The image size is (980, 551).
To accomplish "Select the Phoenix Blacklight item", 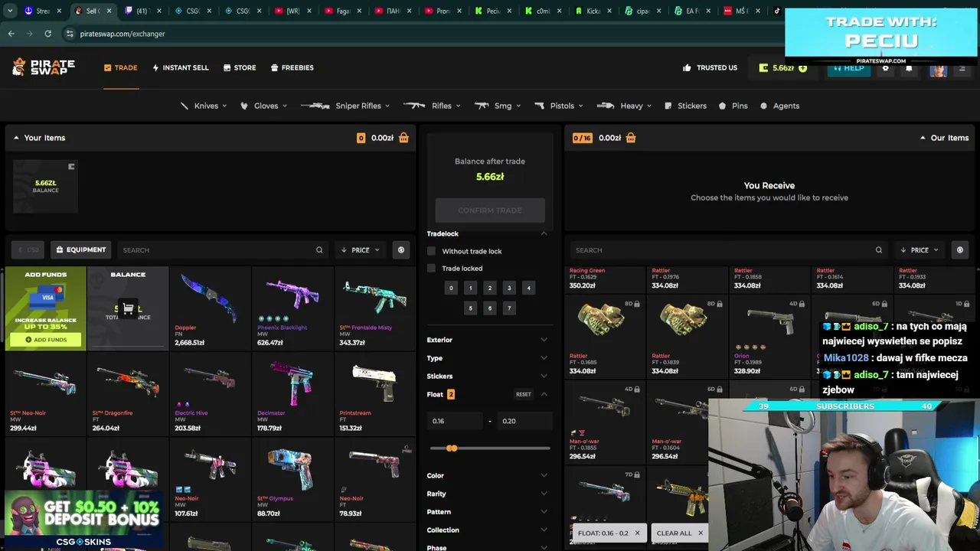I will click(292, 308).
